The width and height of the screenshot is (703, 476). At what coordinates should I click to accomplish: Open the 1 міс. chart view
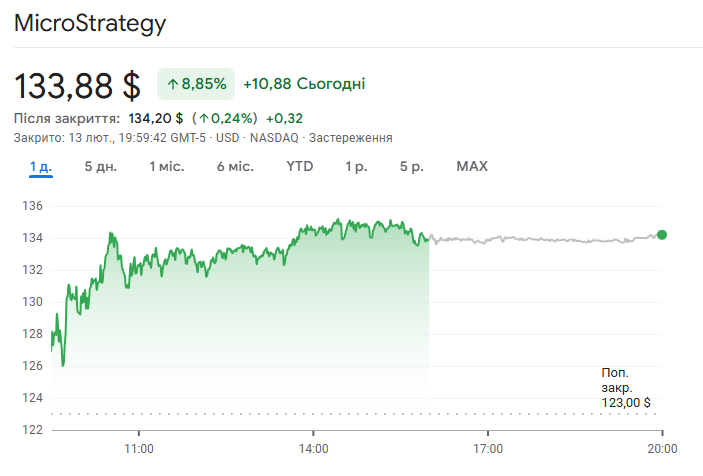pos(167,166)
